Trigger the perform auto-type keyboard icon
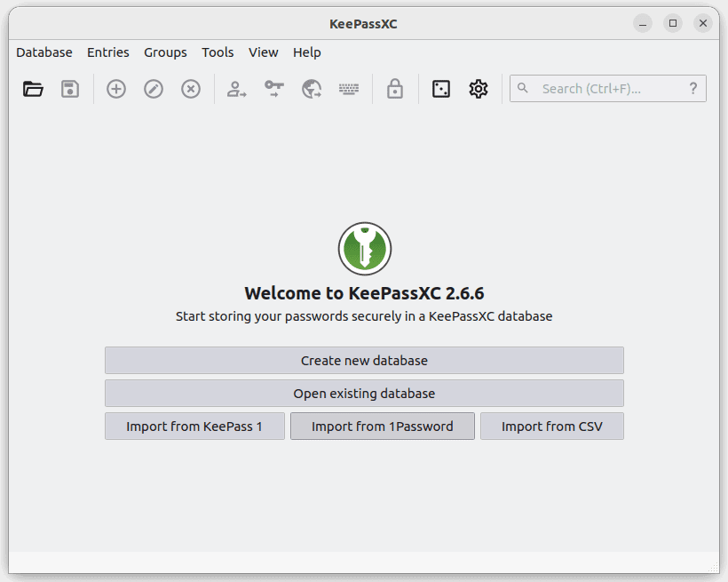 tap(348, 89)
